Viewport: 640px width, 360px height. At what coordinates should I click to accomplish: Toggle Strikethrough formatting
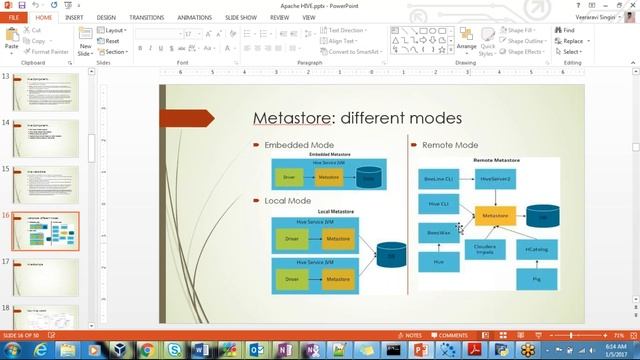(182, 48)
